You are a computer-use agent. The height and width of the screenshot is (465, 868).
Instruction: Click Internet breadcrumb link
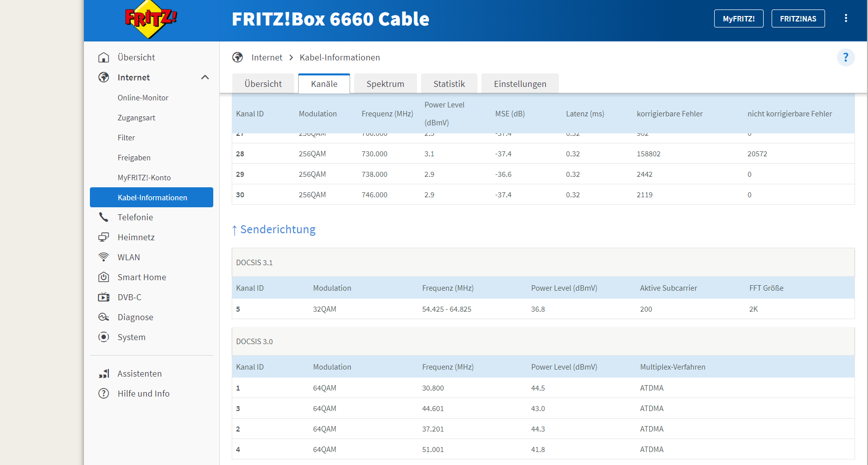click(x=267, y=57)
